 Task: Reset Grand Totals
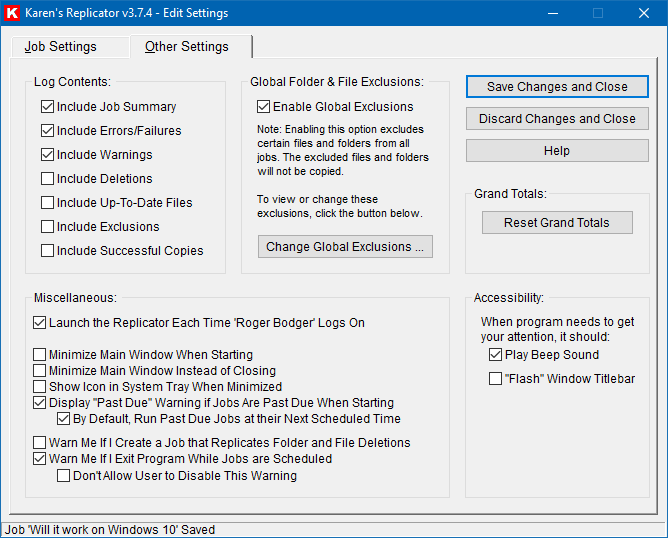click(x=557, y=223)
